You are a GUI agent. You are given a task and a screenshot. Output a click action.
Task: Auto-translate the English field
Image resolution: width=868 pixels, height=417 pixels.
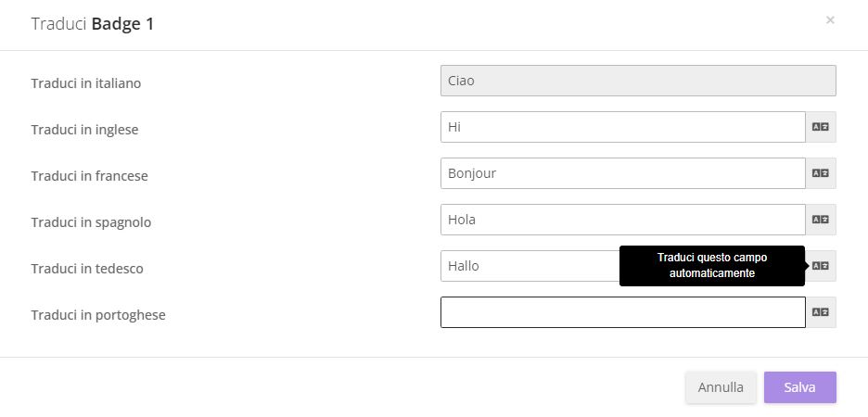pos(821,127)
